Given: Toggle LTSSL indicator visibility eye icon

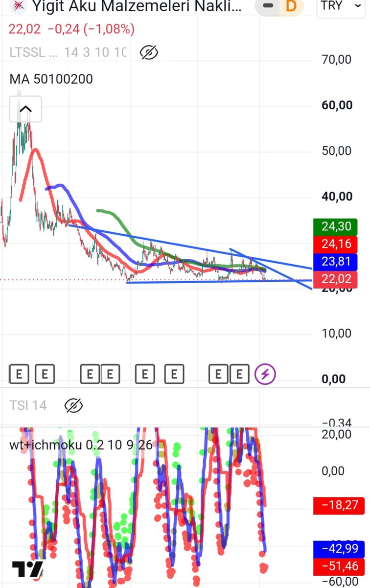Looking at the screenshot, I should point(149,52).
